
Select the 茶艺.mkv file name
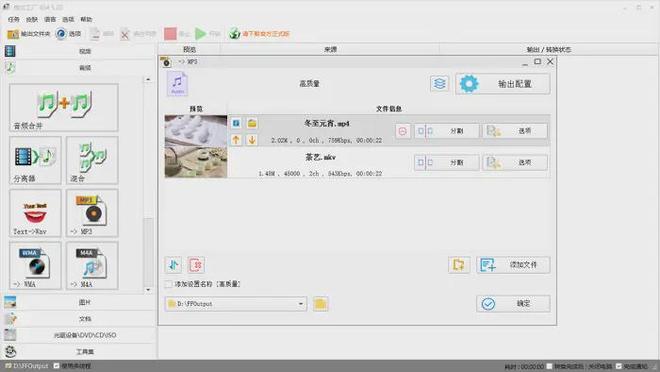[x=320, y=157]
